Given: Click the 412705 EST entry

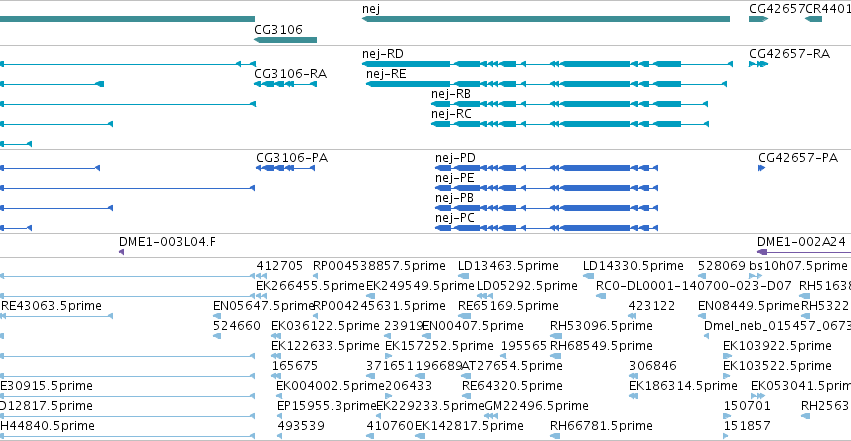Looking at the screenshot, I should tap(280, 266).
